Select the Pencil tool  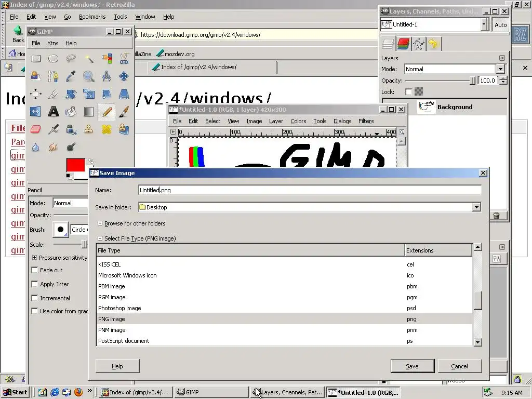107,112
